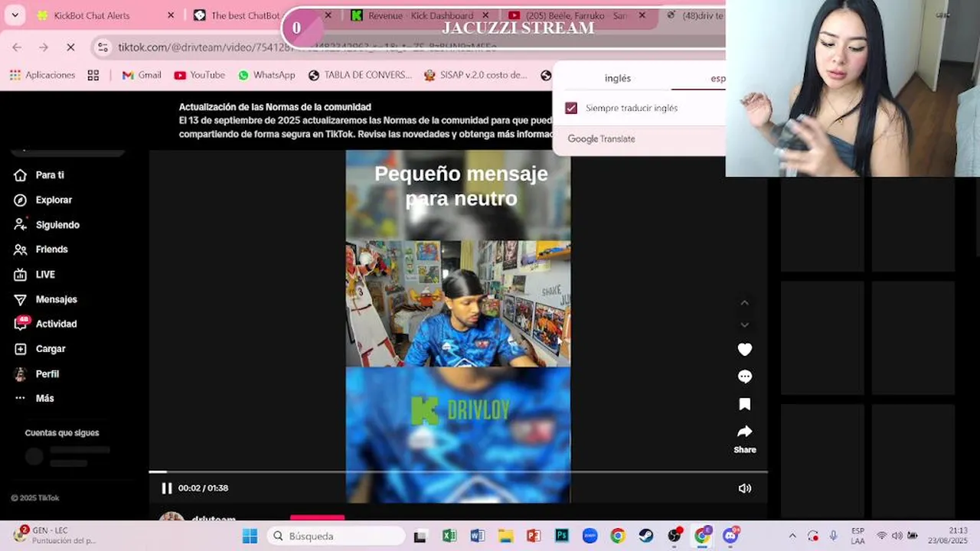Viewport: 980px width, 551px height.
Task: Open Mensajes inbox
Action: tap(46, 299)
